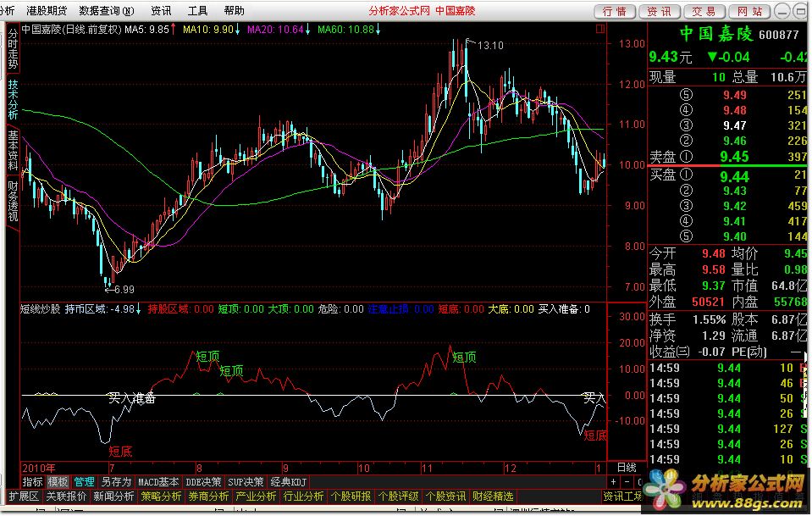Image resolution: width=812 pixels, height=516 pixels.
Task: Minimize the window with the round button
Action: pos(783,11)
